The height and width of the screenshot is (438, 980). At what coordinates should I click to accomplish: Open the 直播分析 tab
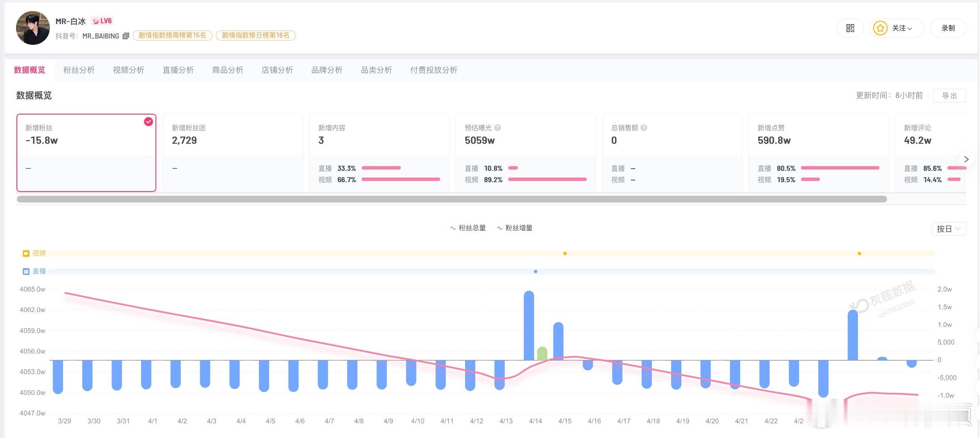tap(178, 70)
